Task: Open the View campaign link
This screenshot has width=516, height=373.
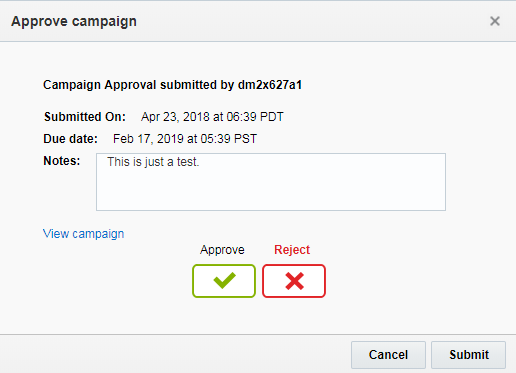Action: pos(83,234)
